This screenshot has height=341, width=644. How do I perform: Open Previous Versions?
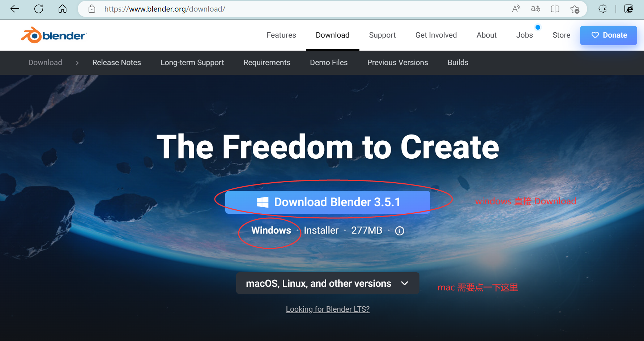coord(398,63)
